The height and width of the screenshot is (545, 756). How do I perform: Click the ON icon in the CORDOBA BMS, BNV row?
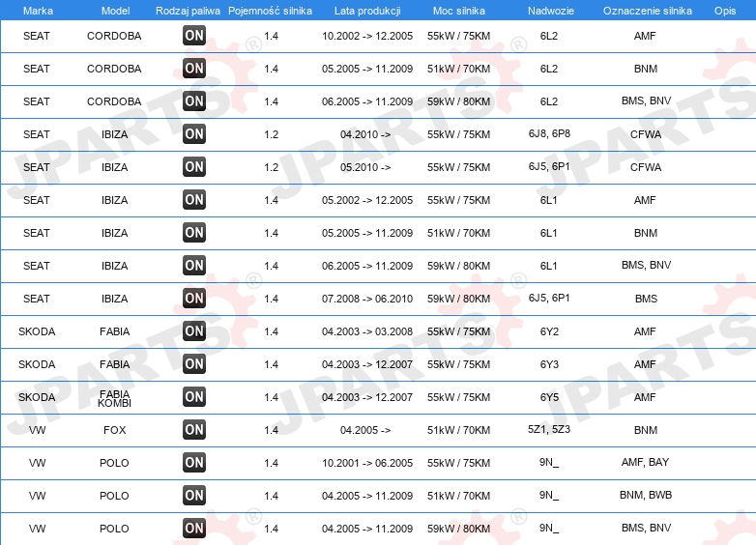tap(194, 100)
